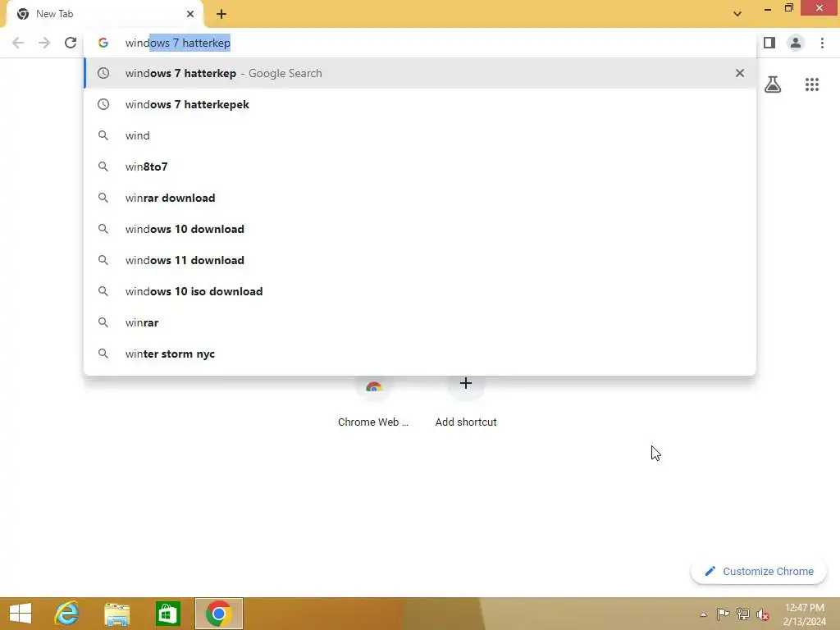Open the profile avatar icon

pos(796,43)
